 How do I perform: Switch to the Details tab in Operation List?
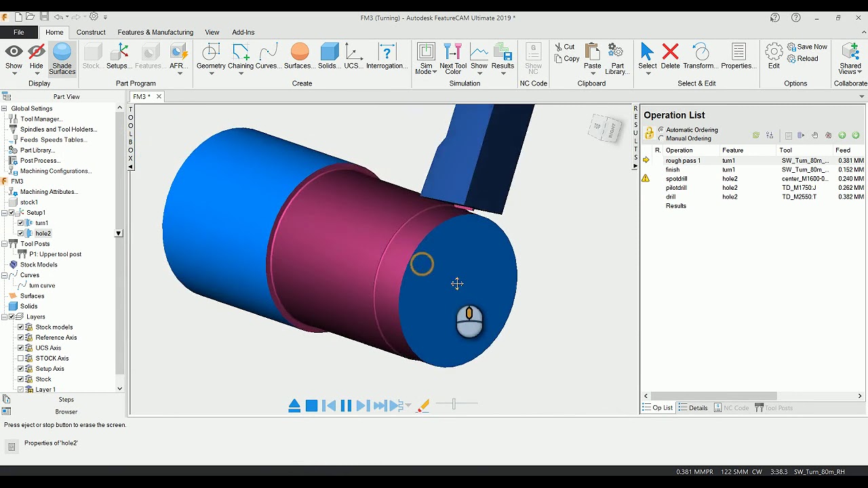tap(693, 408)
